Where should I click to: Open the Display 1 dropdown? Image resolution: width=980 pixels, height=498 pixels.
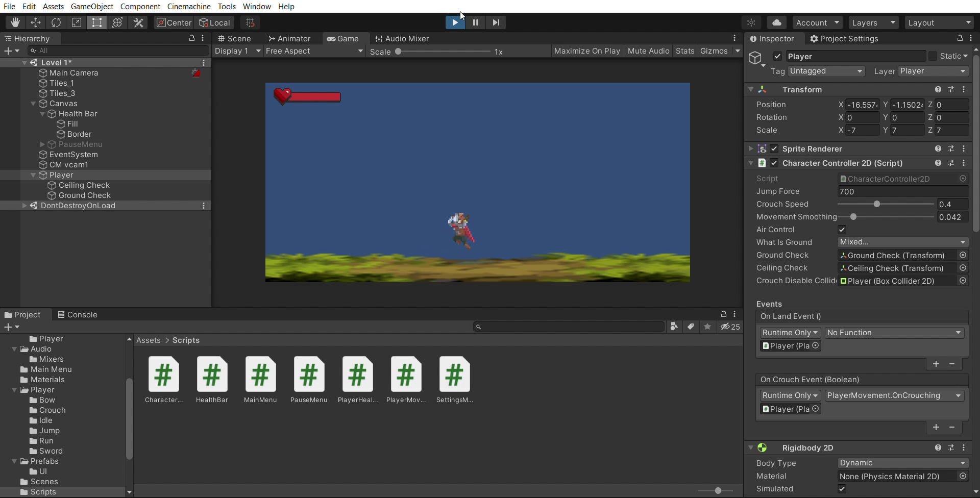pyautogui.click(x=238, y=51)
